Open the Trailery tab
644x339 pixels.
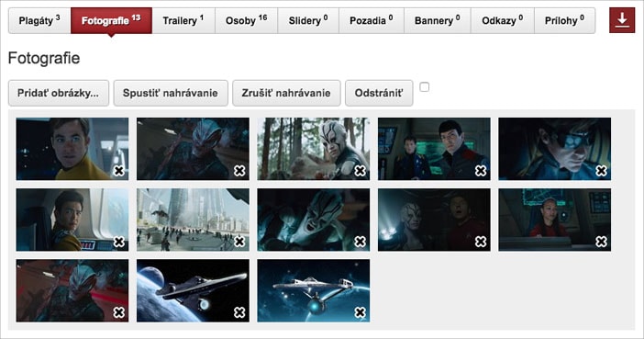coord(183,20)
